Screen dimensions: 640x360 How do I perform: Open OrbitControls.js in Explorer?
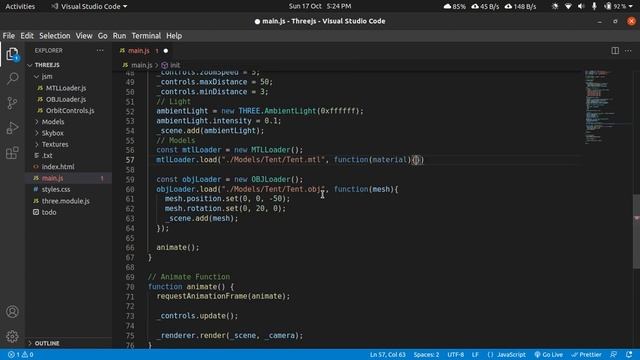pyautogui.click(x=70, y=111)
